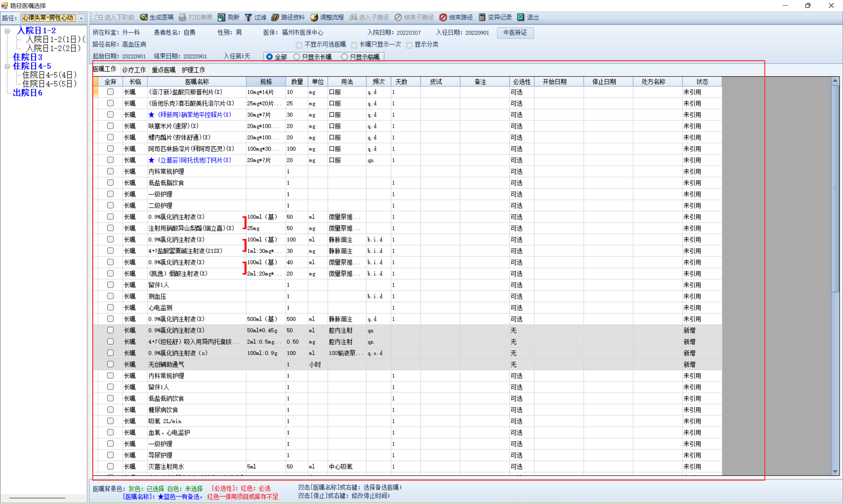Click the 退出 exit icon
Image resolution: width=843 pixels, height=504 pixels.
click(x=520, y=17)
